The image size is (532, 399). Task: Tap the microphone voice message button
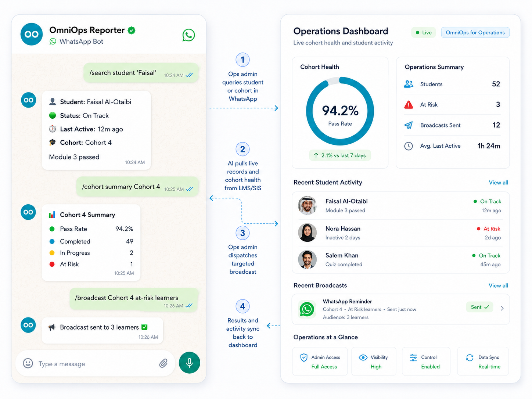point(190,363)
